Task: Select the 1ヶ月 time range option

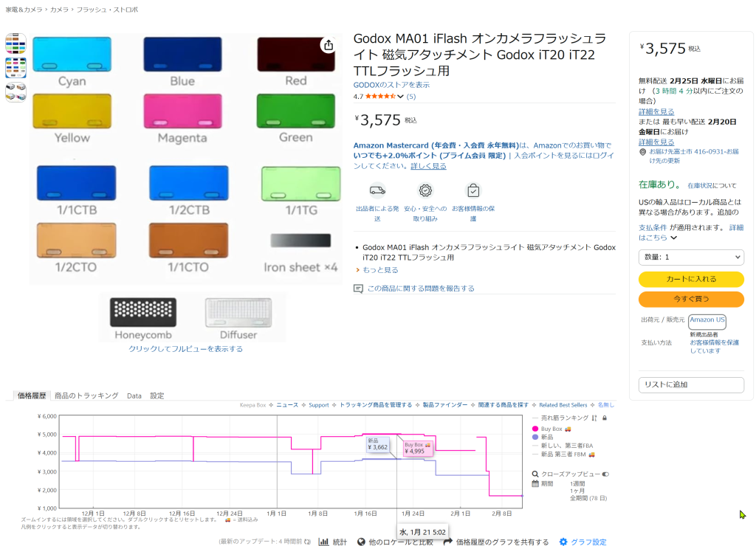Action: 578,491
